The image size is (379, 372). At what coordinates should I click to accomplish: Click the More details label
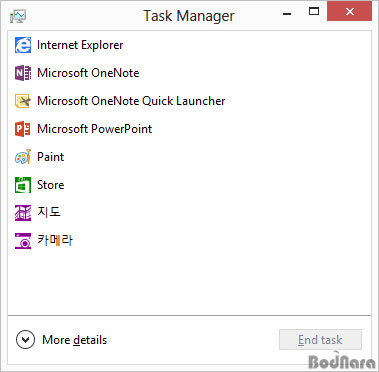tap(75, 340)
